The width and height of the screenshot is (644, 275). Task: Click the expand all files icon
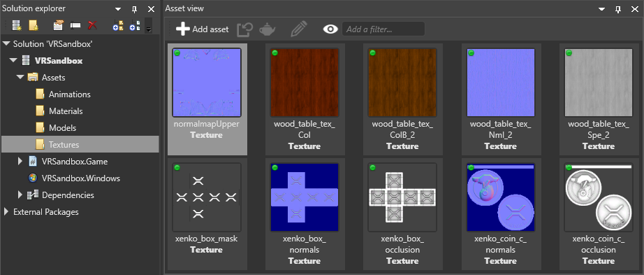tap(135, 25)
